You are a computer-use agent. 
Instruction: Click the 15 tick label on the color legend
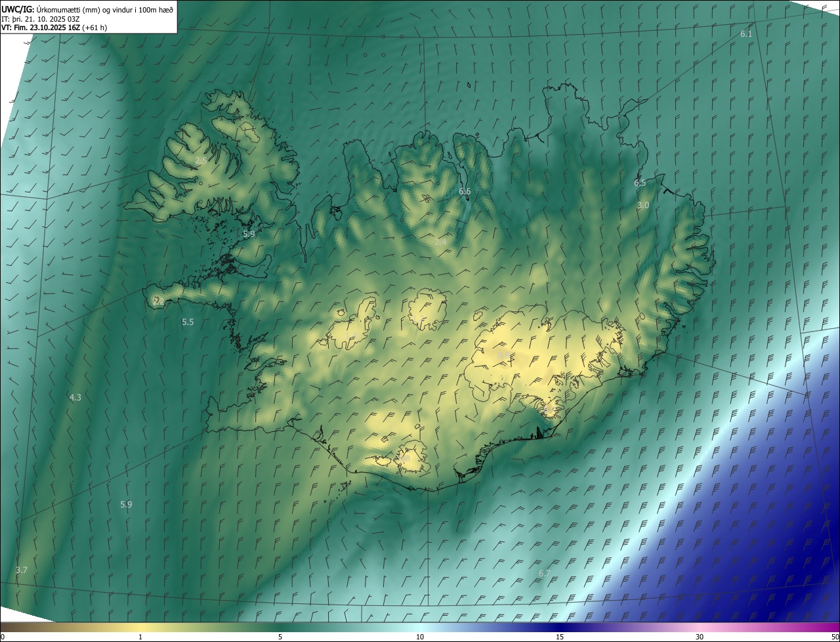coord(560,637)
